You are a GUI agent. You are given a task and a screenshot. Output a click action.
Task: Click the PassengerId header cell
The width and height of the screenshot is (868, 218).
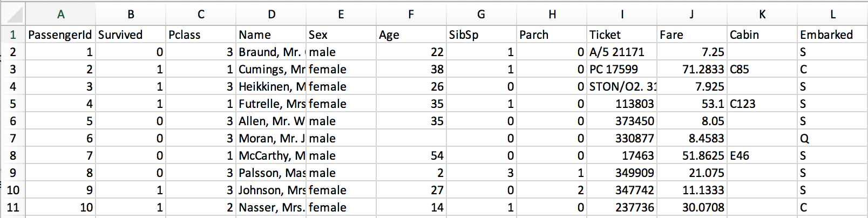coord(60,35)
